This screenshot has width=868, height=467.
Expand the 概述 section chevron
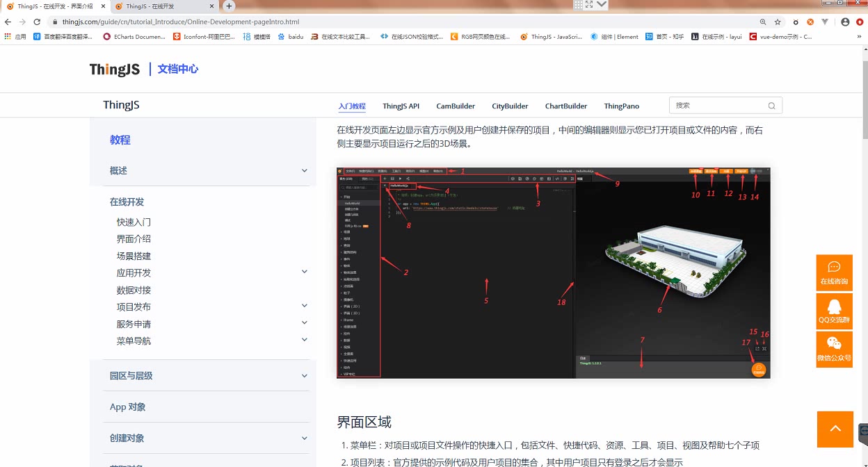pos(304,170)
